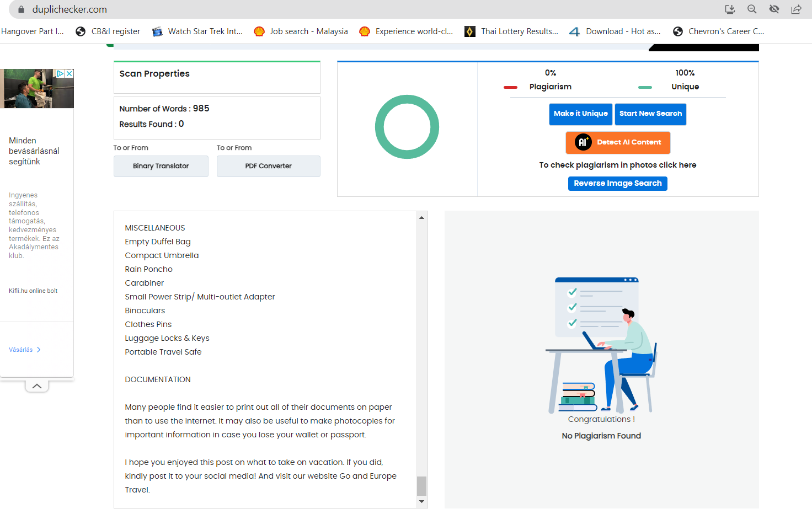Click the 'Number of Words : 985' text
The image size is (812, 514).
coord(164,109)
